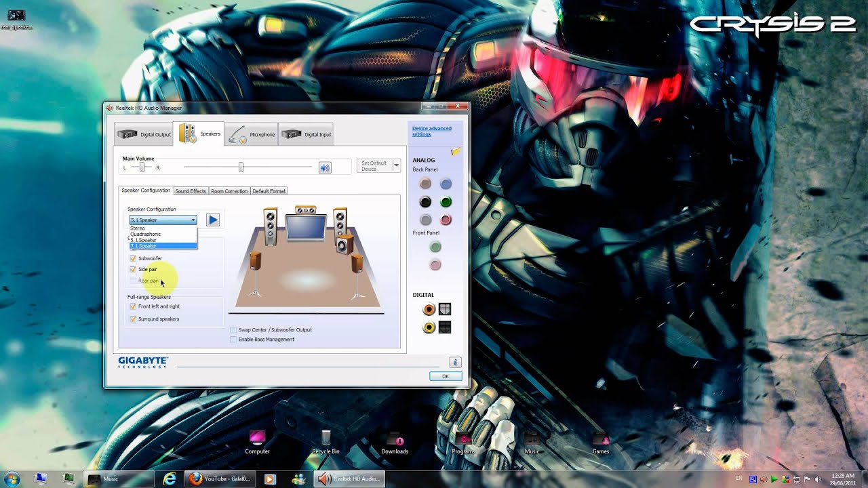The image size is (868, 488).
Task: Open the Sound Effects tab
Action: pyautogui.click(x=191, y=191)
